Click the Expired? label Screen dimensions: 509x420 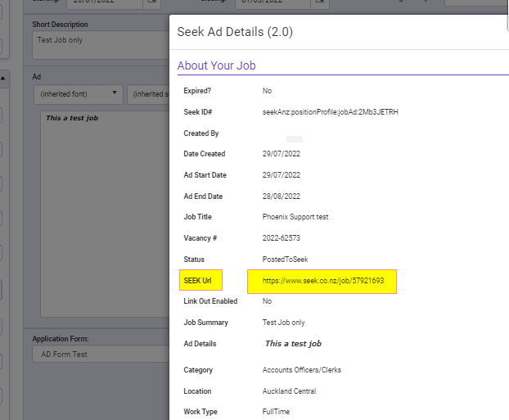pos(197,91)
